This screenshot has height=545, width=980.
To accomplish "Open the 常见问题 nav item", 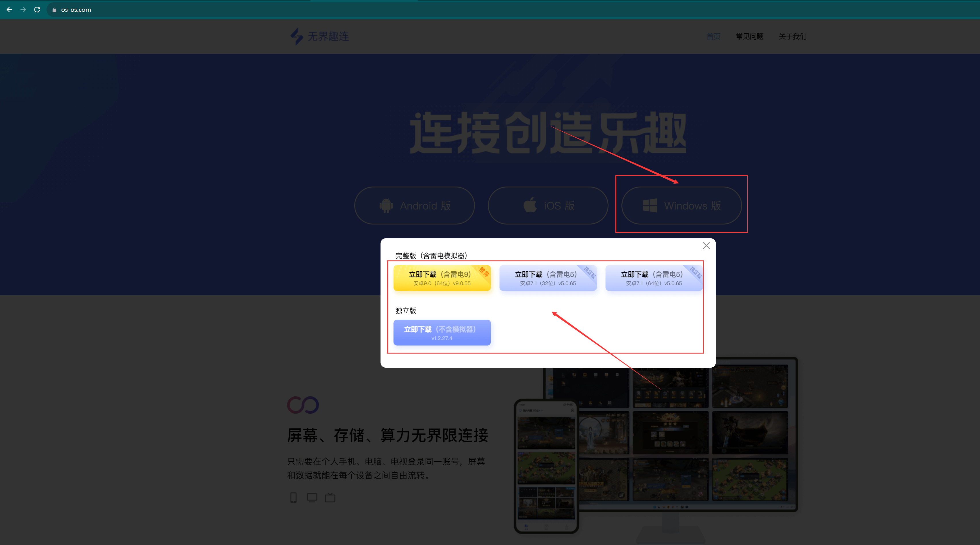I will 750,36.
